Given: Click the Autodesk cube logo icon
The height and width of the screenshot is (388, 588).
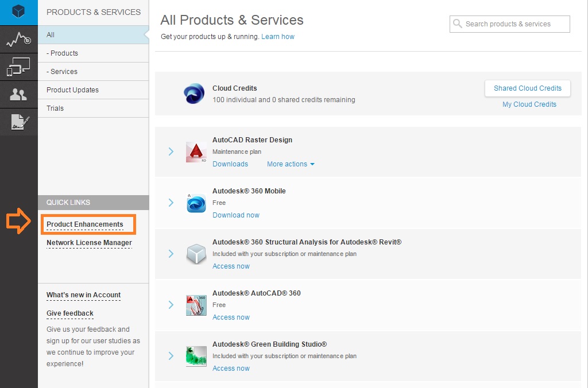Looking at the screenshot, I should coord(18,12).
